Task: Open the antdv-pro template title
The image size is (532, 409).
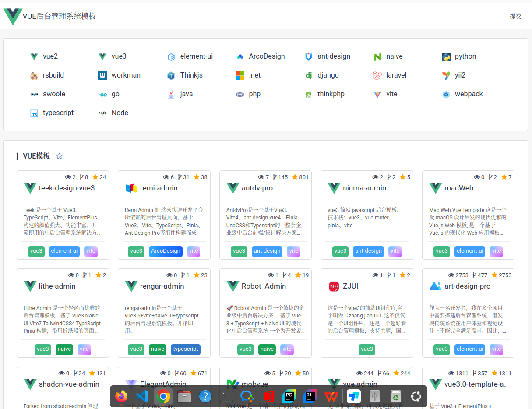Action: coord(257,188)
